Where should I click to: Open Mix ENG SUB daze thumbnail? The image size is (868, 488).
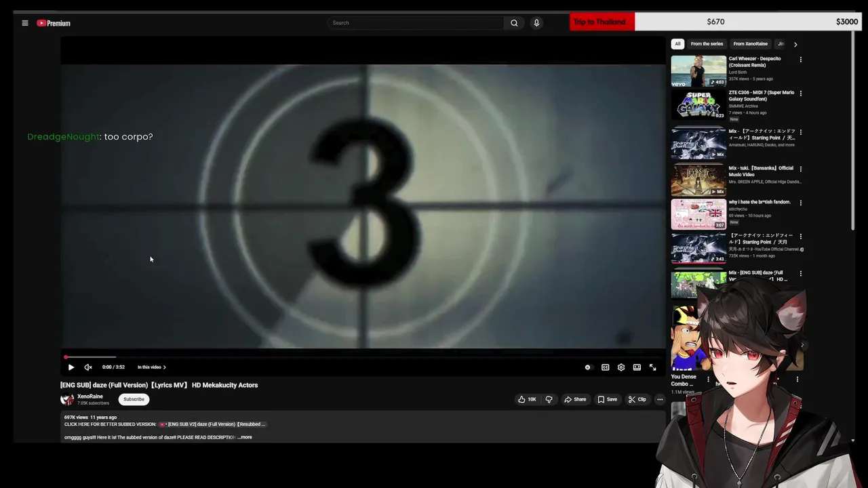tap(698, 284)
